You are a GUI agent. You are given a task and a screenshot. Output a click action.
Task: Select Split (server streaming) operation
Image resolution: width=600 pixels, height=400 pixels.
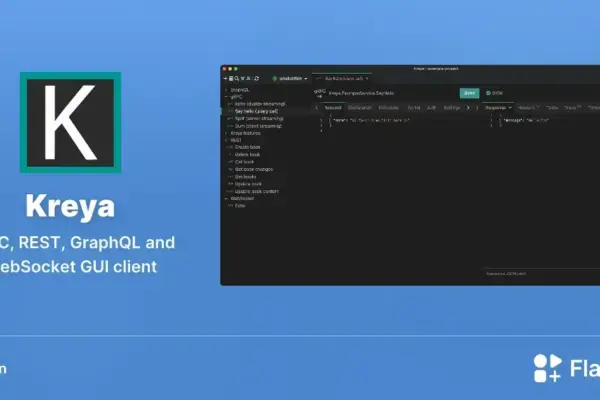[259, 119]
